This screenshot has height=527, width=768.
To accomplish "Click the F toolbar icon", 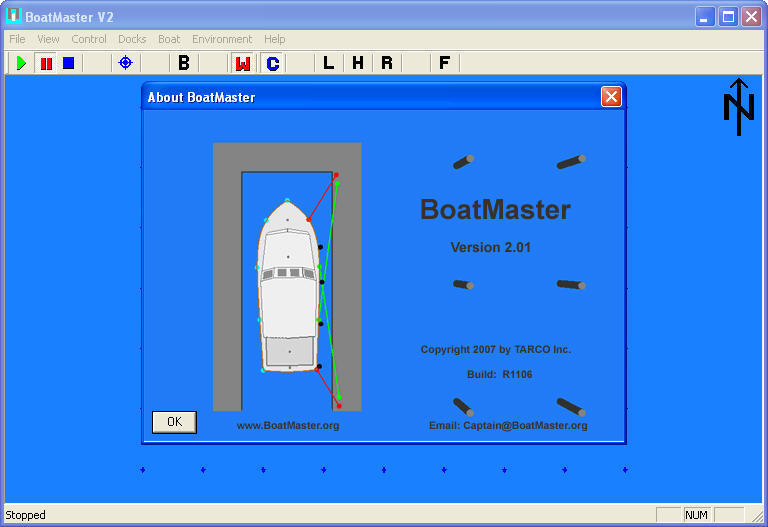I will pyautogui.click(x=444, y=63).
